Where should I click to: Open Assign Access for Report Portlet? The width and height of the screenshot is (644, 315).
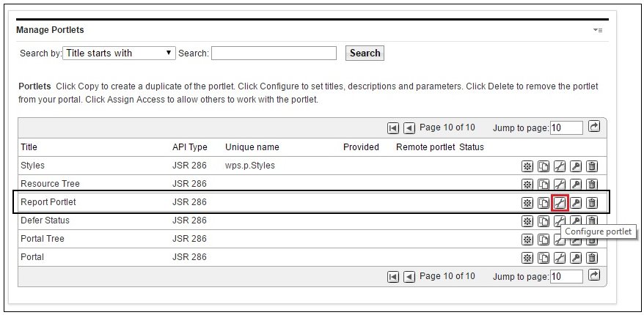576,203
